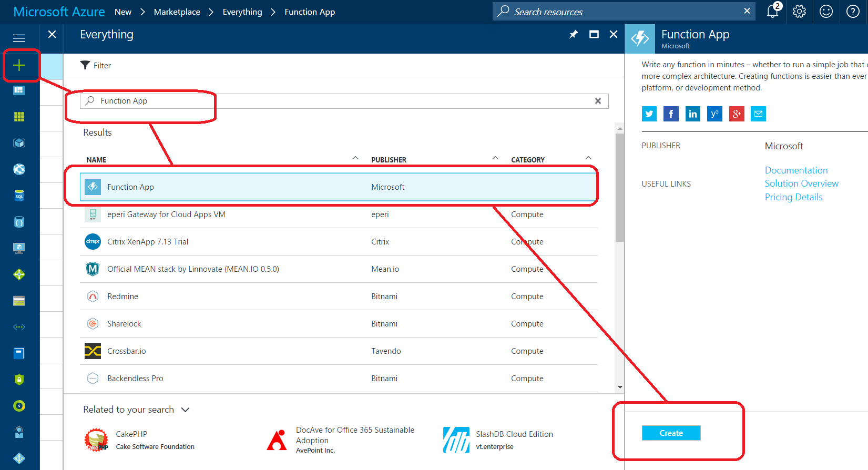This screenshot has width=868, height=470.
Task: Share Function App on LinkedIn
Action: pyautogui.click(x=693, y=114)
